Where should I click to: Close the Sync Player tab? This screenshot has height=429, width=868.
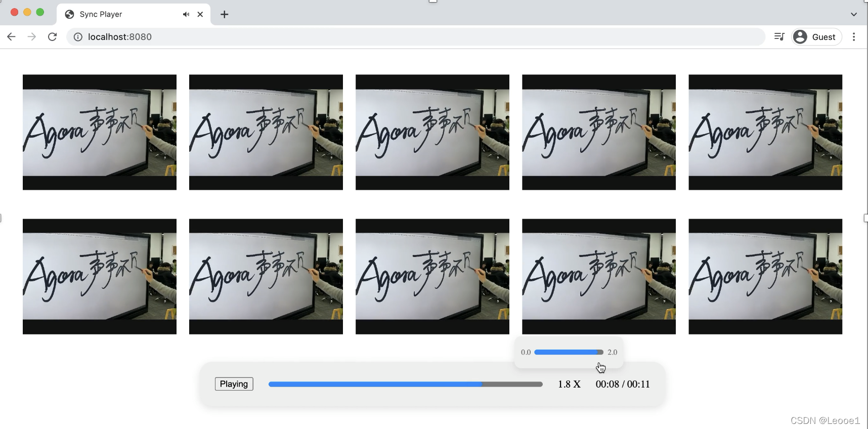(x=200, y=14)
